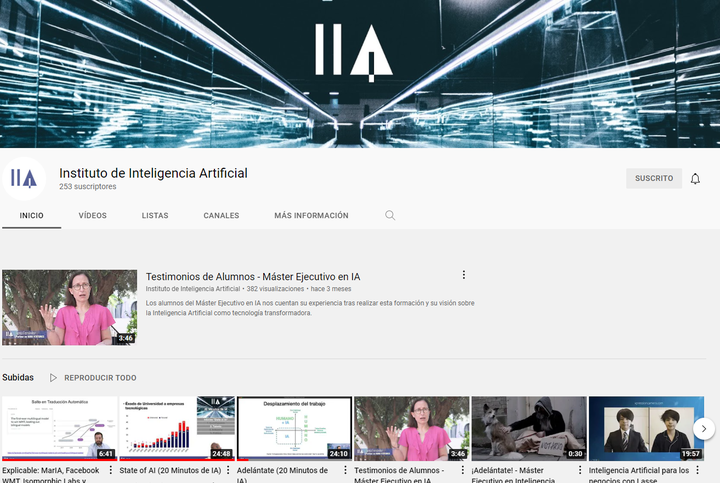Show next videos with the carousel arrow
This screenshot has height=483, width=720.
tap(703, 429)
